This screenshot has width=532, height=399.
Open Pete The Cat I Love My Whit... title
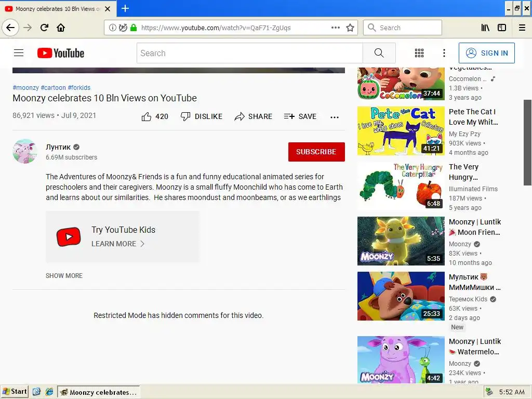click(473, 117)
